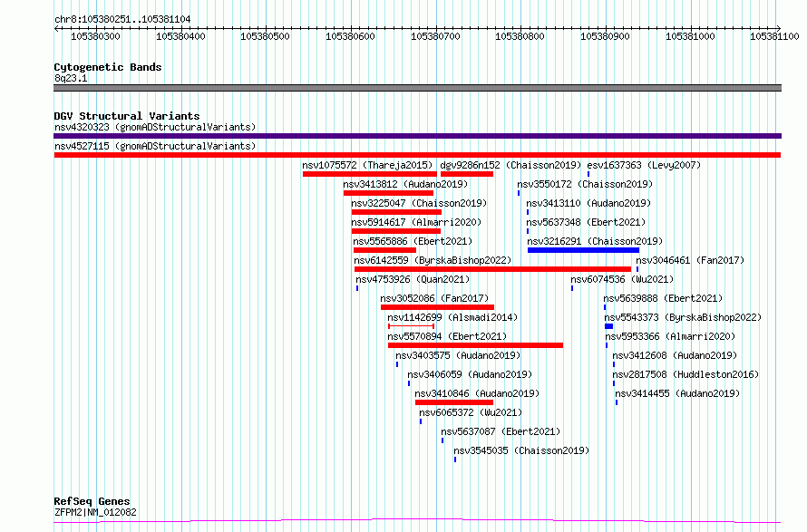Click nsv5565886 (Ebert2021) label
The height and width of the screenshot is (532, 807).
413,241
